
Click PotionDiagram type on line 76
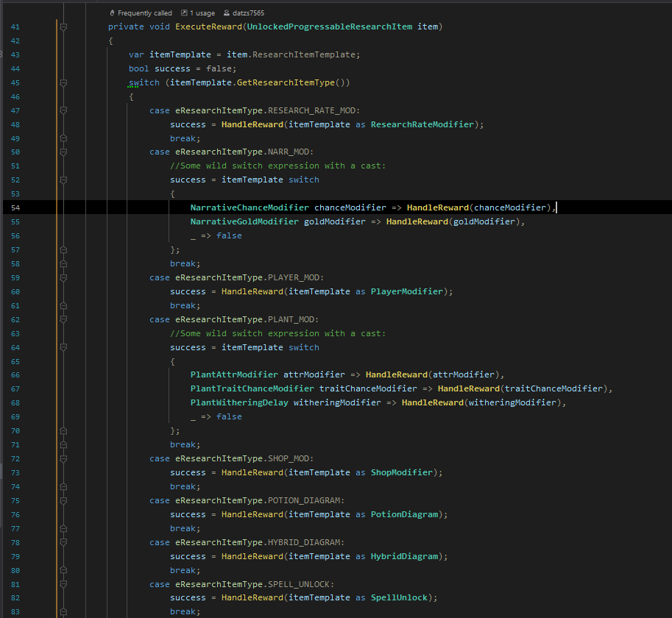pos(404,514)
